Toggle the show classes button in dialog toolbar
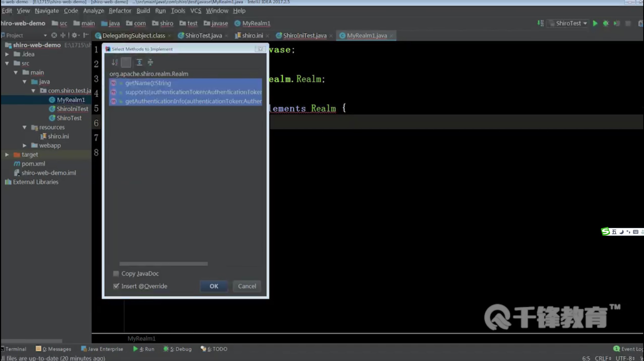 tap(126, 62)
